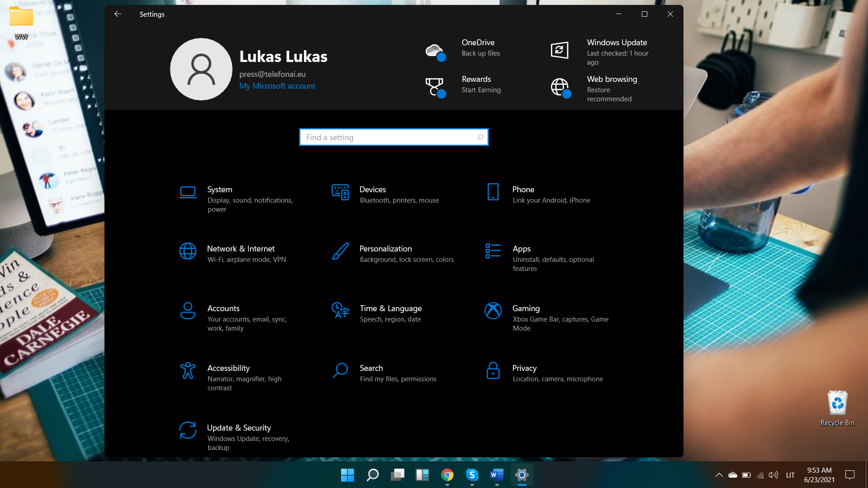Maximize the Settings window
Viewport: 868px width, 488px height.
(645, 14)
